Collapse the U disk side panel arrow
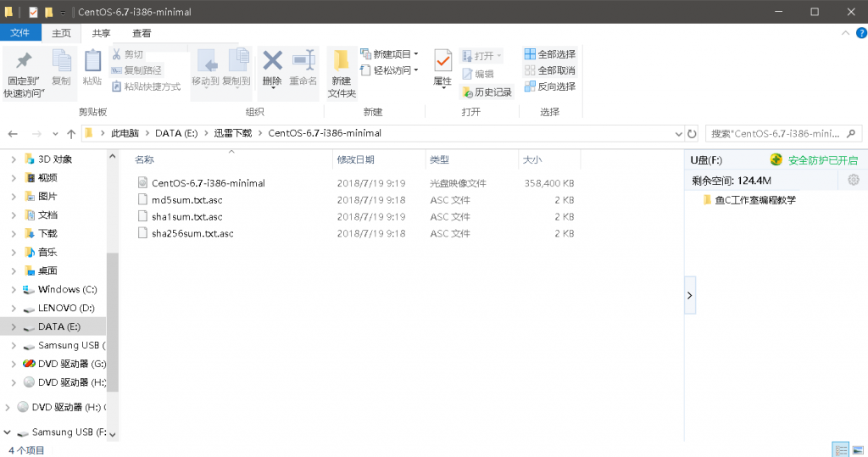The width and height of the screenshot is (868, 457). [689, 295]
